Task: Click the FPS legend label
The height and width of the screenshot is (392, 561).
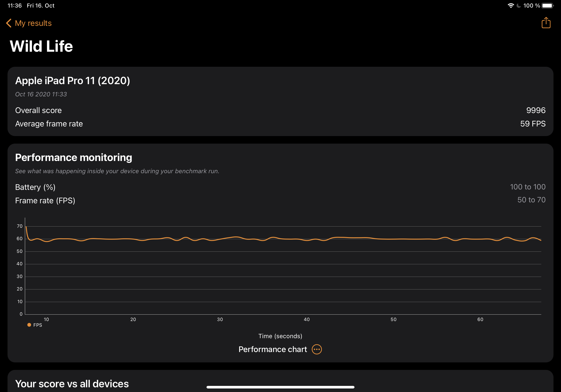Action: pyautogui.click(x=38, y=325)
